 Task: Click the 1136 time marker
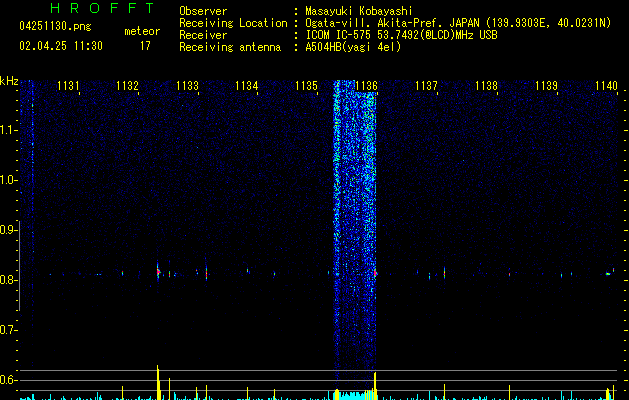point(367,85)
